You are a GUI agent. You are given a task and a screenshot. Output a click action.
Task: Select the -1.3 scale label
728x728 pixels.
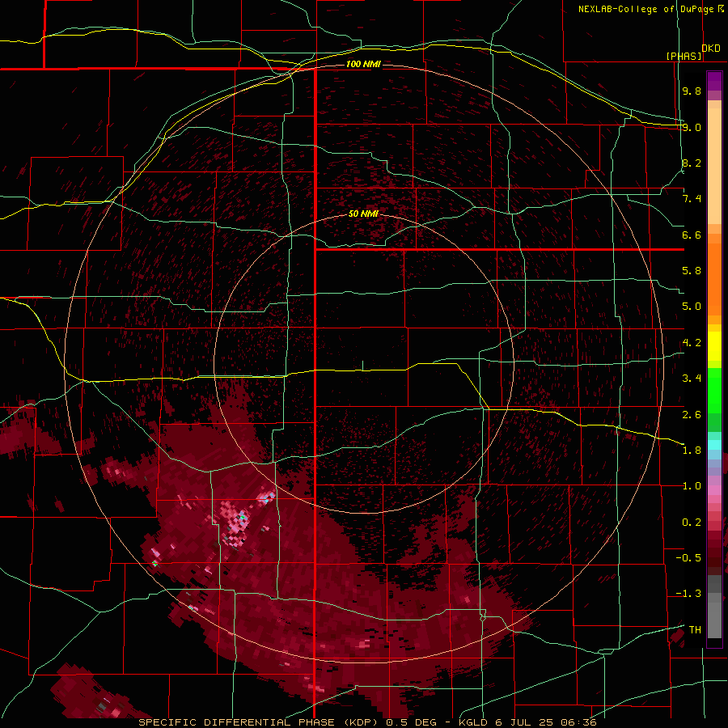(x=688, y=594)
